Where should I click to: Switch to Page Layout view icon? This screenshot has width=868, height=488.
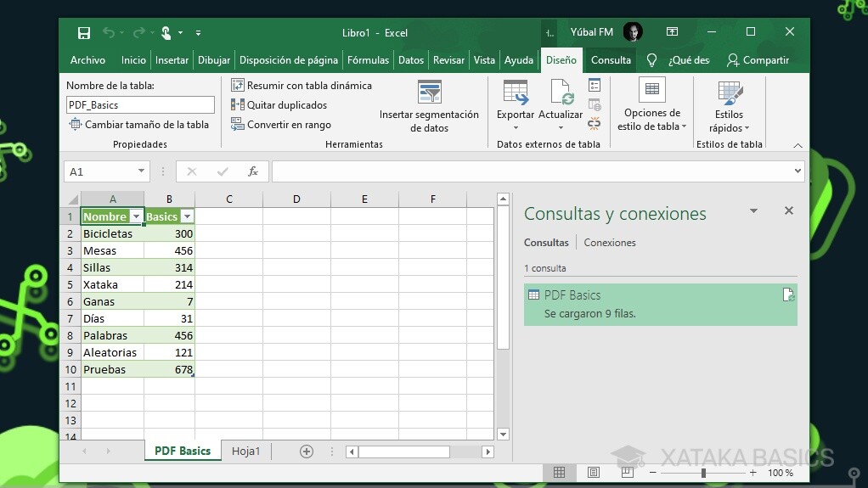tap(594, 472)
